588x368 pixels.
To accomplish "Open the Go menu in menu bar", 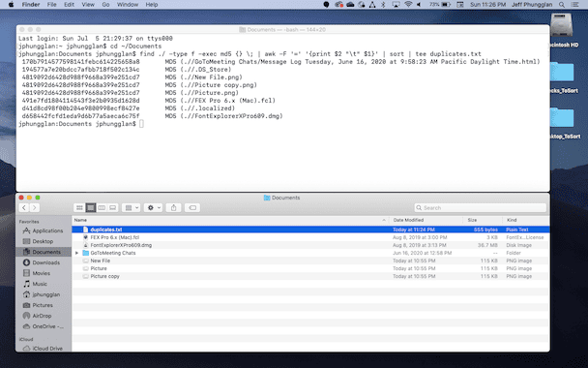I will point(105,5).
